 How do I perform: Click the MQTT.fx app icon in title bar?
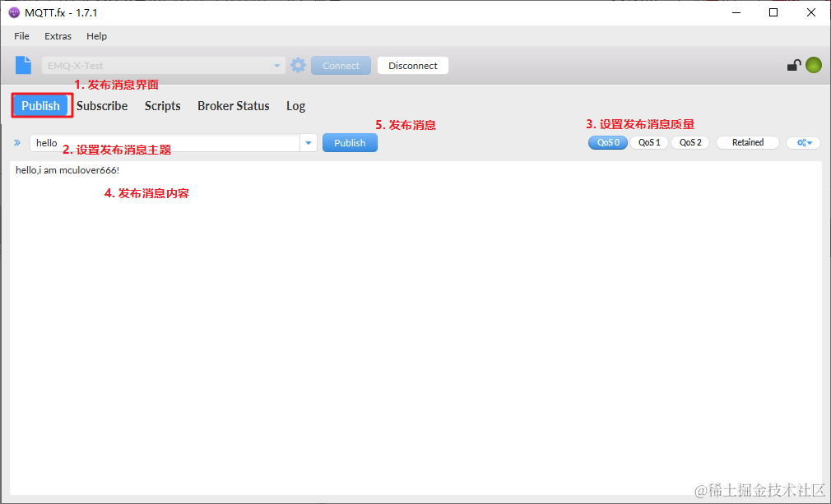(14, 12)
